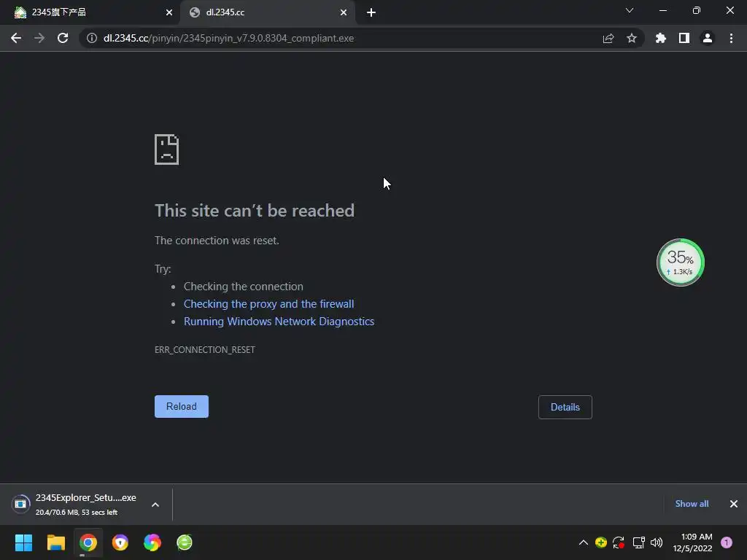Go back to the previous page
The height and width of the screenshot is (560, 747).
pos(16,38)
